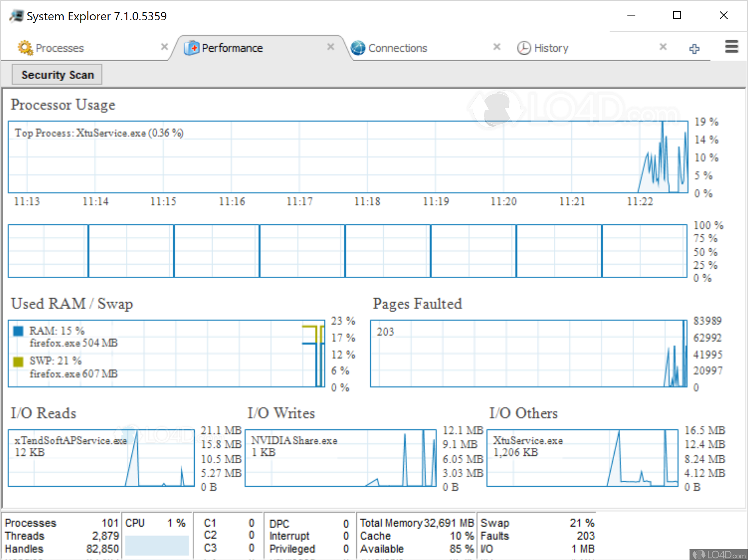This screenshot has width=748, height=560.
Task: Close the History tab
Action: [663, 47]
